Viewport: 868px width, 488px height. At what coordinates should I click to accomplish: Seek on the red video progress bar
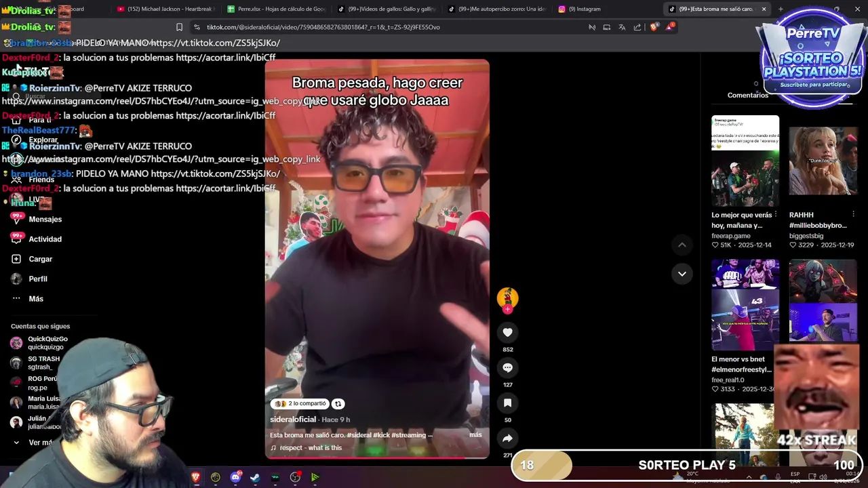pyautogui.click(x=376, y=457)
